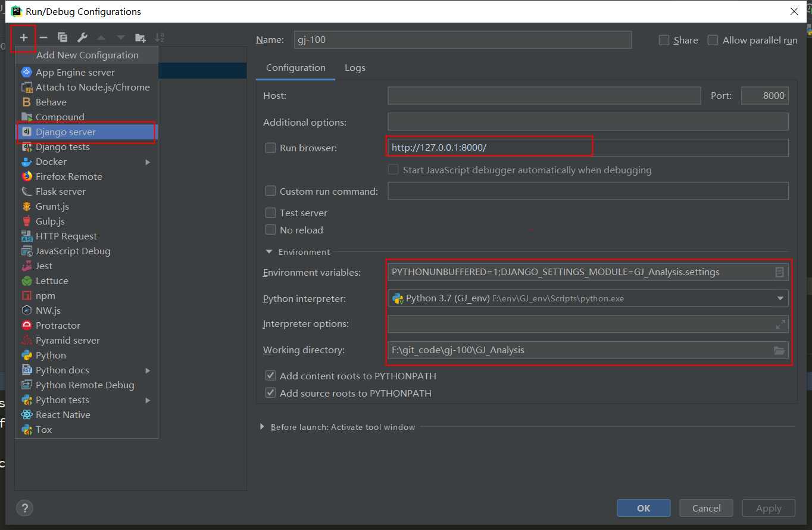Screen dimensions: 812x530
Task: Uncheck Add source roots to PYTHONPATH
Action: coord(270,393)
